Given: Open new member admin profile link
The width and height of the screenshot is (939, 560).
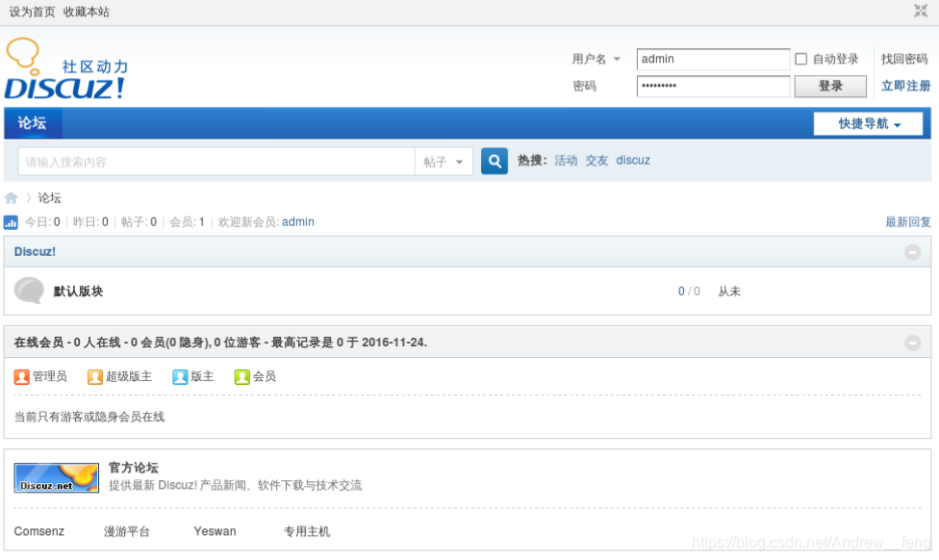Looking at the screenshot, I should click(x=297, y=222).
